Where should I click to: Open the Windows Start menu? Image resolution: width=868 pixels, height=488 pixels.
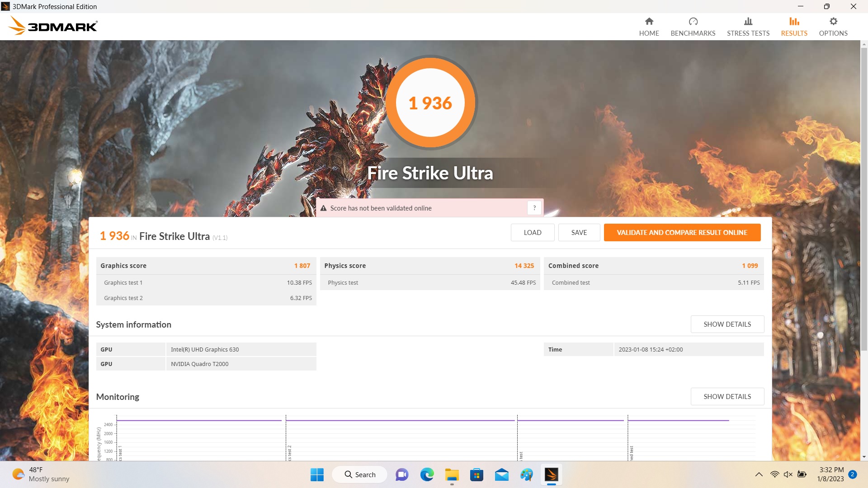coord(317,474)
